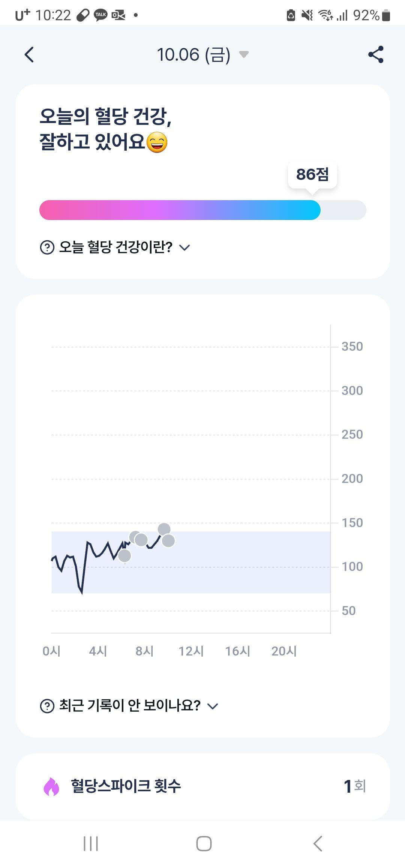Tap question-mark icon beside 오늘 혈당 건강이란?
Image resolution: width=405 pixels, height=868 pixels.
[x=47, y=247]
